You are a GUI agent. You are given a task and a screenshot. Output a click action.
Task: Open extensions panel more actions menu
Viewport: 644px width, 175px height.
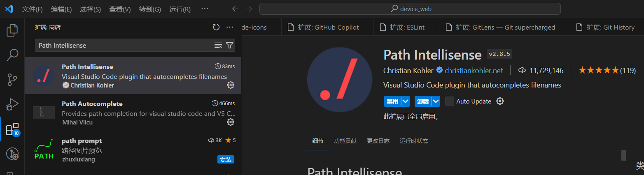pyautogui.click(x=230, y=27)
